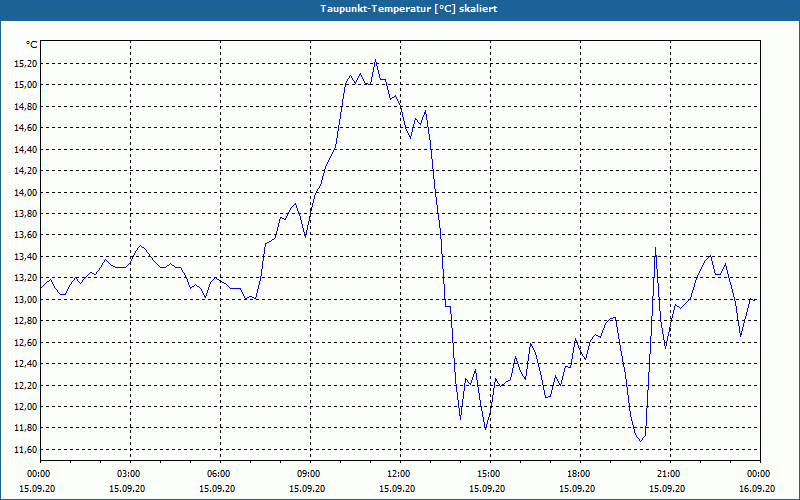800x500 pixels.
Task: Pick the 21:00 time label
Action: (x=670, y=474)
